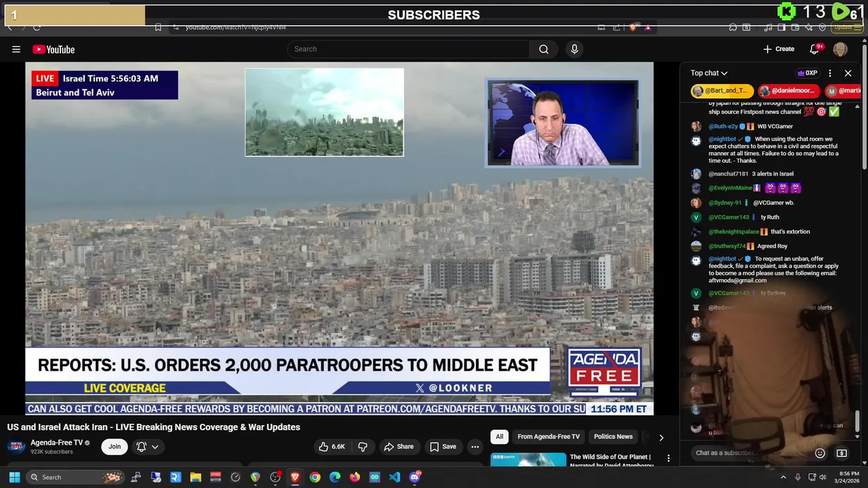868x488 pixels.
Task: Open the Brave wallet toolbar icon
Action: click(x=795, y=27)
